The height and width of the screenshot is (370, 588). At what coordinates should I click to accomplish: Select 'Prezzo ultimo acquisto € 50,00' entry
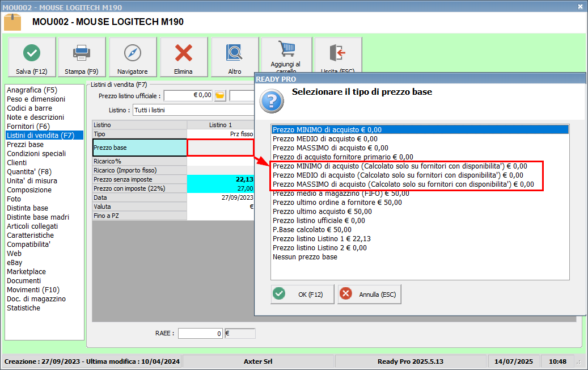click(x=420, y=211)
